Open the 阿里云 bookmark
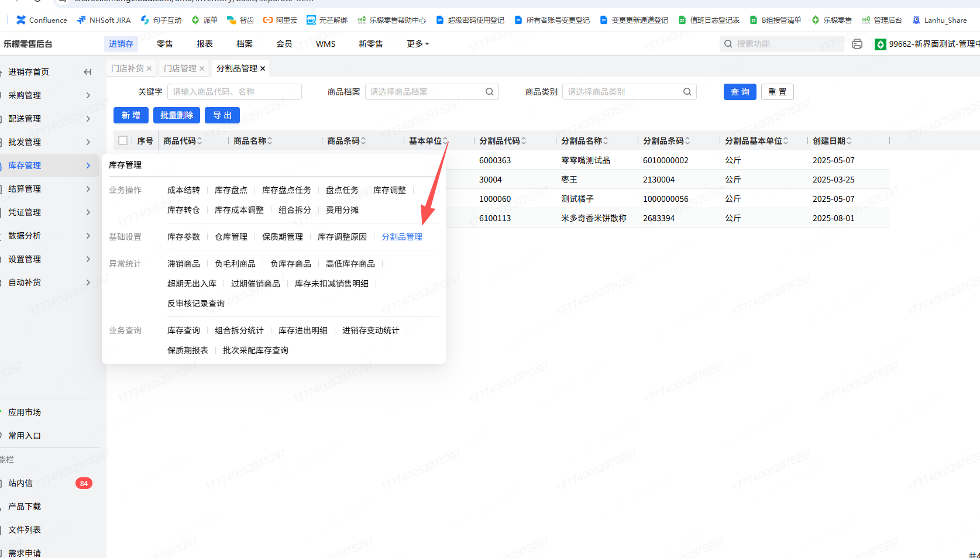The width and height of the screenshot is (980, 558). tap(280, 20)
